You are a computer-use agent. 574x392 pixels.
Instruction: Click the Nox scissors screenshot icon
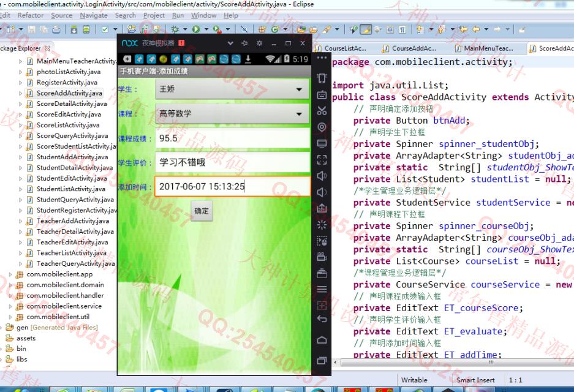click(322, 110)
